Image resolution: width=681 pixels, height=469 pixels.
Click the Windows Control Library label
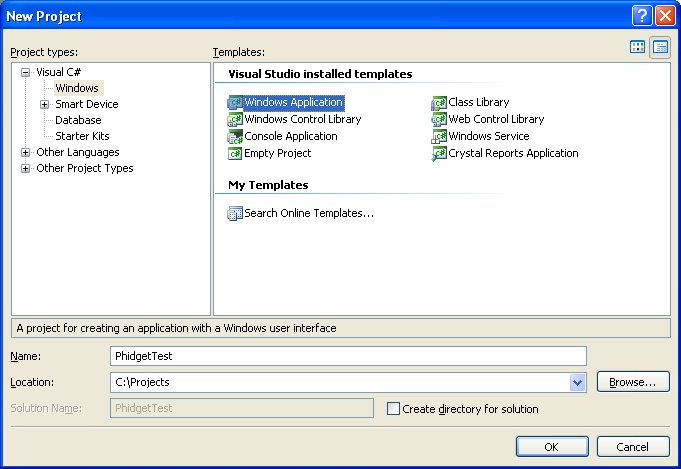[x=303, y=119]
